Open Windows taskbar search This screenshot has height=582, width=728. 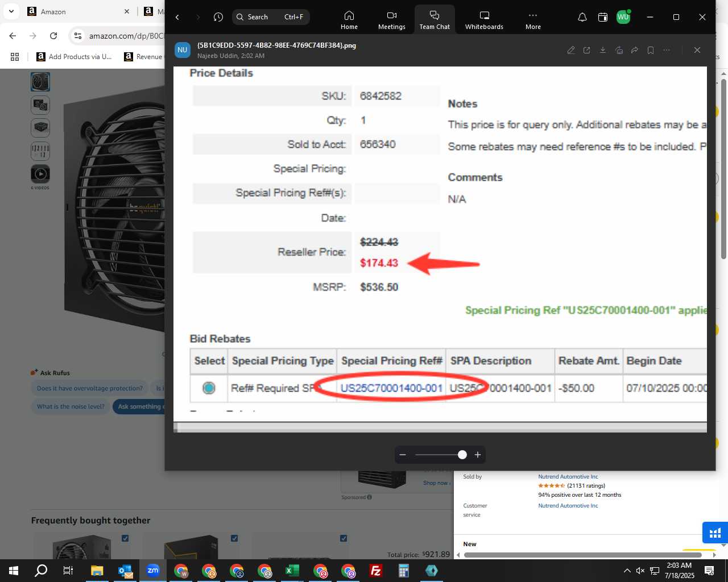pyautogui.click(x=41, y=571)
